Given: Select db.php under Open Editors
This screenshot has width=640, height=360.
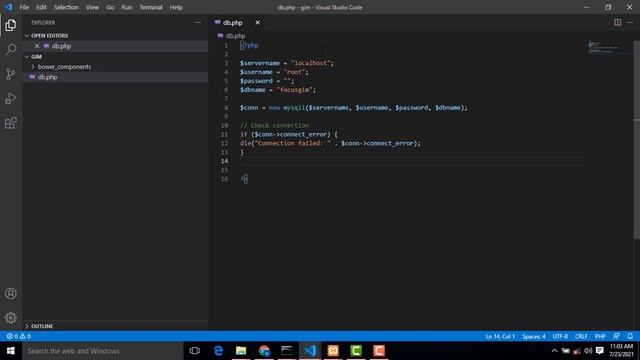Looking at the screenshot, I should (115, 46).
